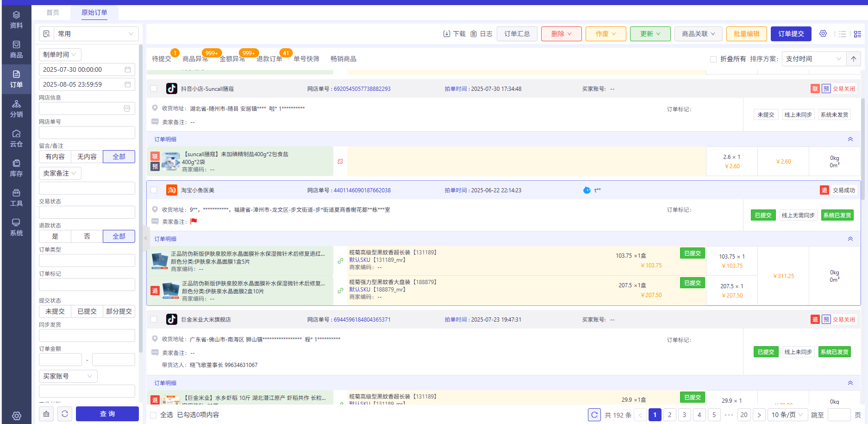
Task: Open the 云仓 sidebar icon
Action: pyautogui.click(x=16, y=138)
